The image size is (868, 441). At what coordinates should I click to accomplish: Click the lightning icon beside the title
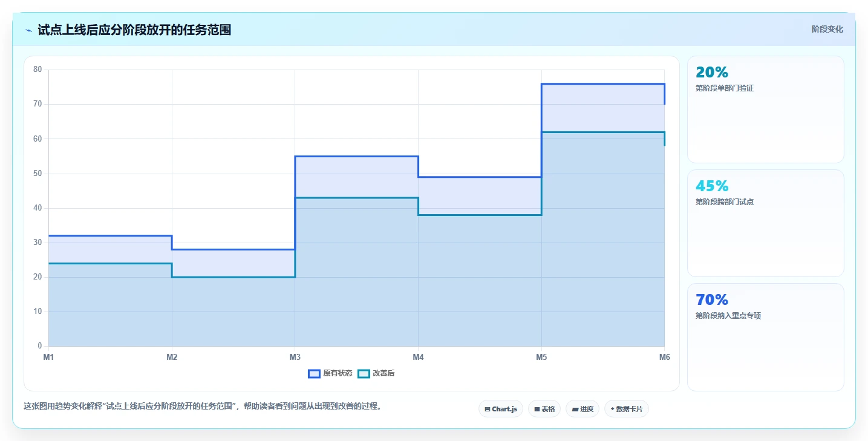pyautogui.click(x=28, y=30)
